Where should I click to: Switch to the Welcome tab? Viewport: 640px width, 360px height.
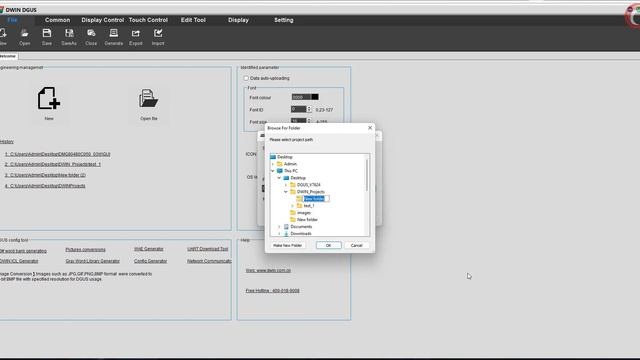[8, 56]
